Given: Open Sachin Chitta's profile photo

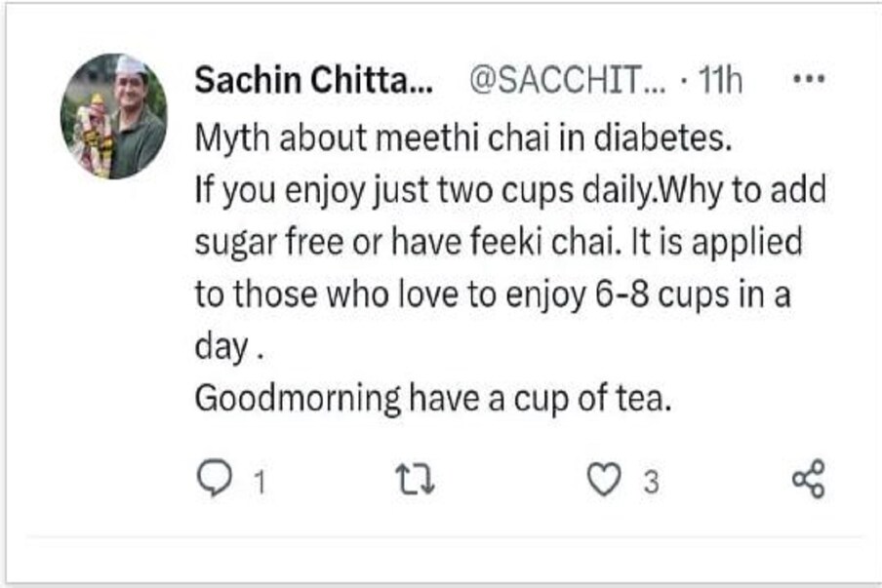Looking at the screenshot, I should 113,116.
